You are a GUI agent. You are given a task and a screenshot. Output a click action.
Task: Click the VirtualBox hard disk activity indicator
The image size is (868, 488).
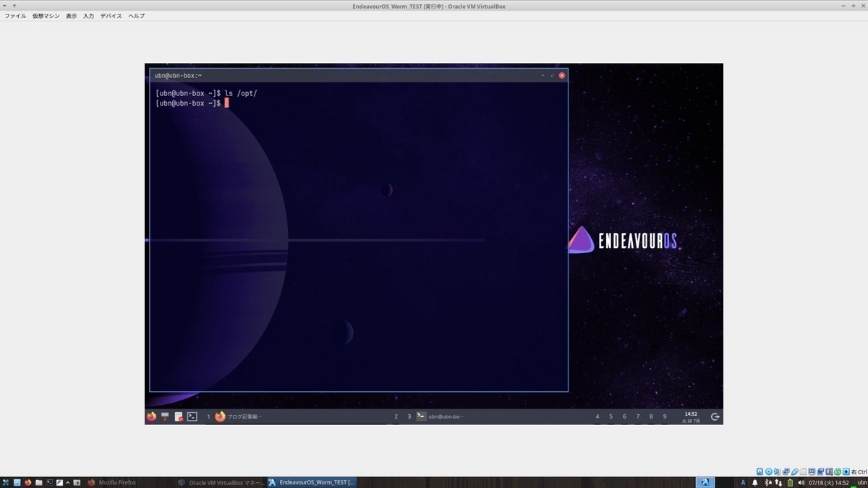[x=759, y=471]
